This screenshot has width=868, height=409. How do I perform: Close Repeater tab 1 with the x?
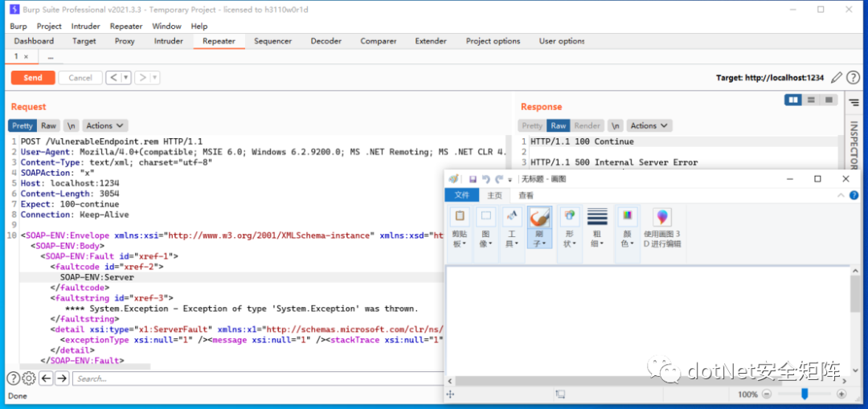pyautogui.click(x=26, y=56)
